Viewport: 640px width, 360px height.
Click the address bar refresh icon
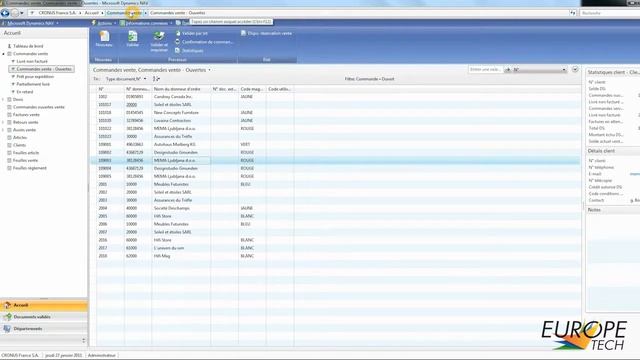pos(573,13)
